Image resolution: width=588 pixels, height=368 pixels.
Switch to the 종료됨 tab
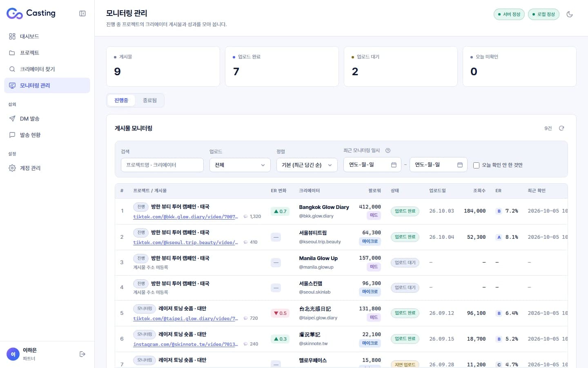(x=150, y=100)
